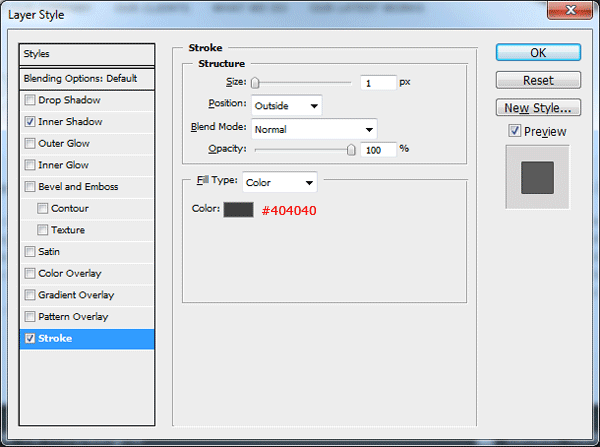This screenshot has width=600, height=447.
Task: Disable the Preview checkbox
Action: tap(514, 131)
